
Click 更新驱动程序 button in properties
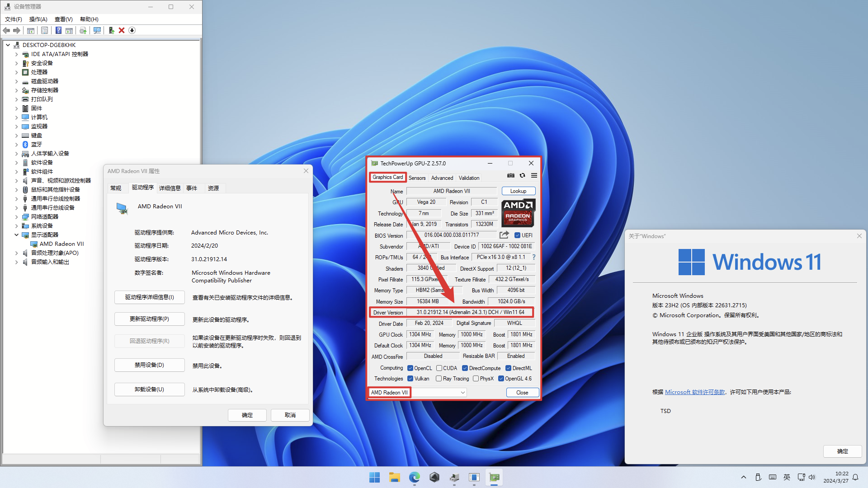[x=148, y=318]
